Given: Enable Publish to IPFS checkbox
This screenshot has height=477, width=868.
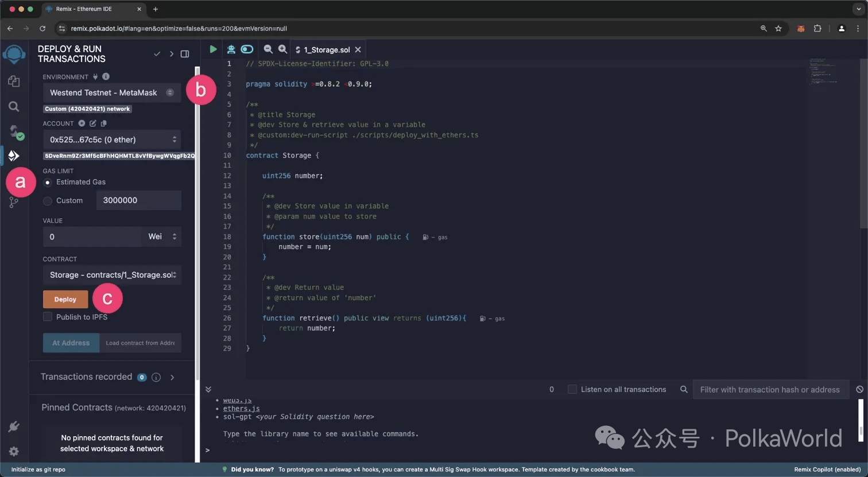Looking at the screenshot, I should (48, 317).
